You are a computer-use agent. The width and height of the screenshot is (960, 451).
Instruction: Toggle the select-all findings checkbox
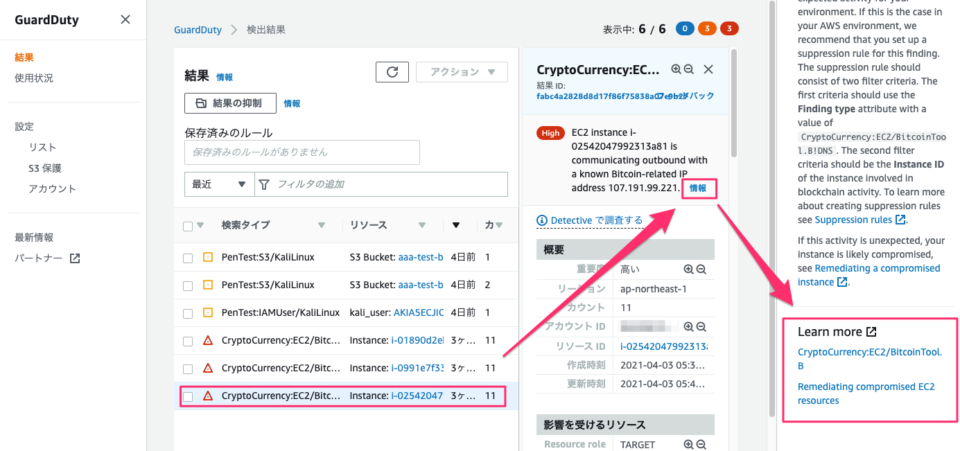[188, 226]
